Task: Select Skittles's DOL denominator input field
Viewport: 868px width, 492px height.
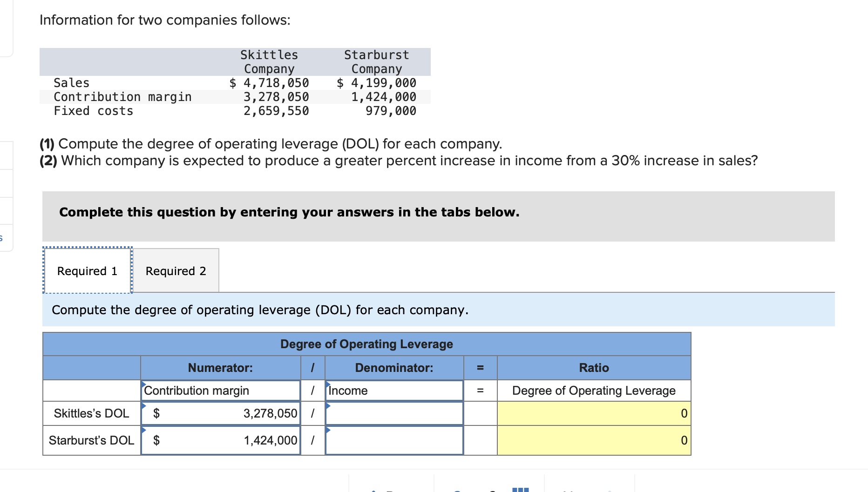Action: pos(394,413)
